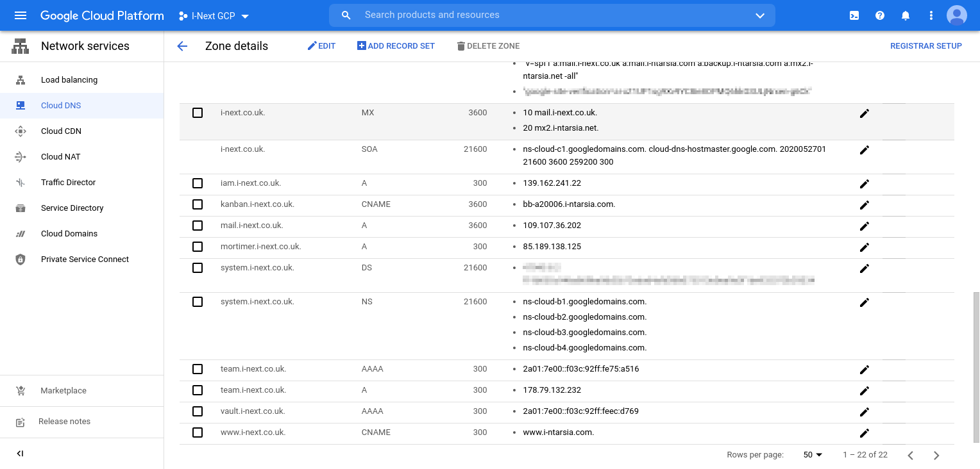980x469 pixels.
Task: Open REGISTRAR SETUP link
Action: (x=926, y=46)
